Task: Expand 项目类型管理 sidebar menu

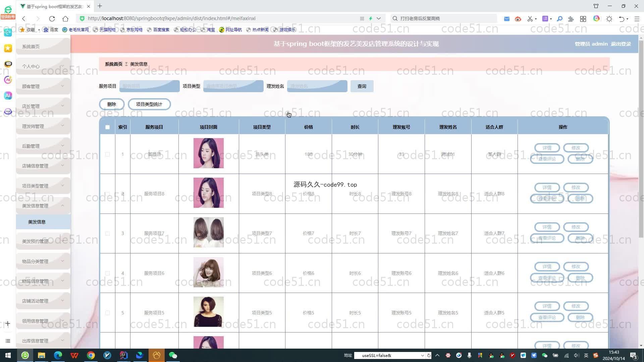Action: point(43,186)
